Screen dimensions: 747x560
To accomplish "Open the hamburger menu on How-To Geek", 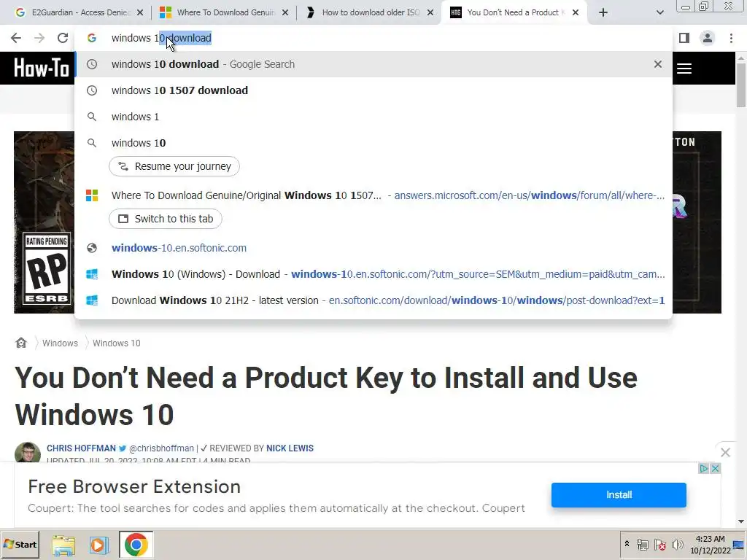I will click(x=684, y=69).
